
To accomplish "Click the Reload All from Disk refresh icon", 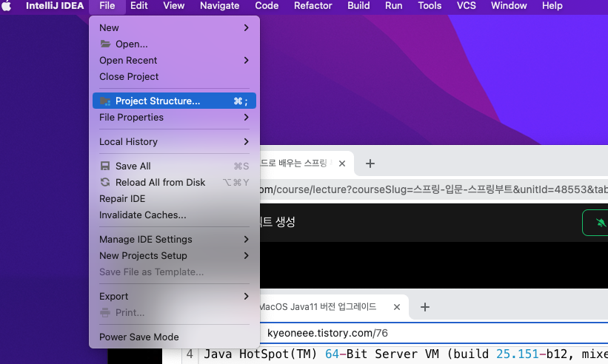I will pyautogui.click(x=105, y=182).
